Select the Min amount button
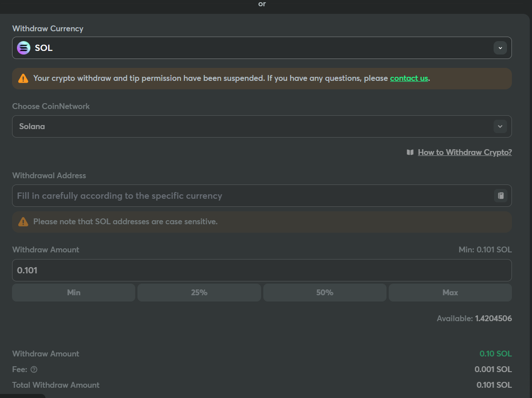 pyautogui.click(x=74, y=293)
